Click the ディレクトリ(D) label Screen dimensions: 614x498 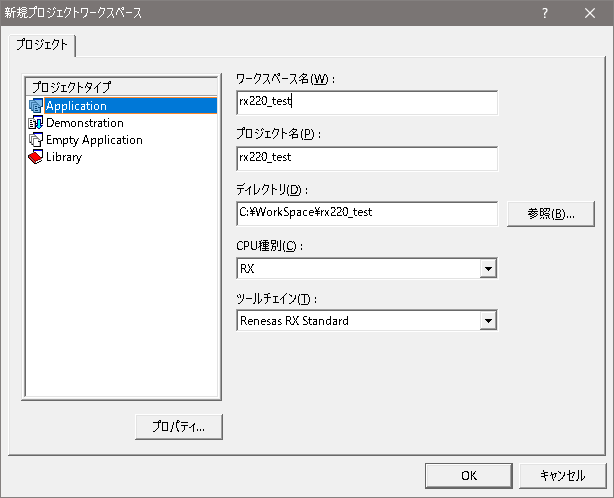(272, 190)
